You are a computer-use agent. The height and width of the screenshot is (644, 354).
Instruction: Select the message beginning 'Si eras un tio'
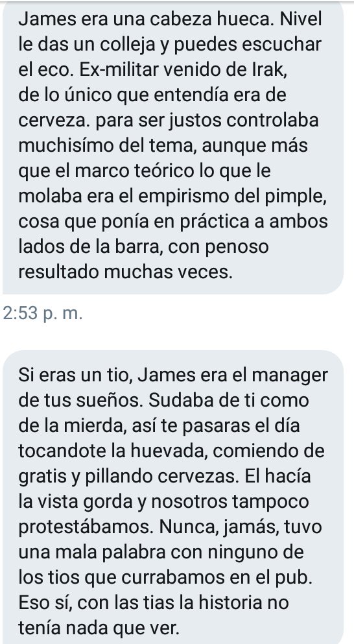173,497
